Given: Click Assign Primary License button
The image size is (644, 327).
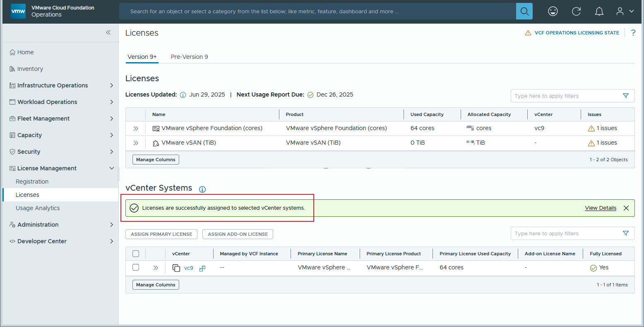Looking at the screenshot, I should [x=161, y=234].
